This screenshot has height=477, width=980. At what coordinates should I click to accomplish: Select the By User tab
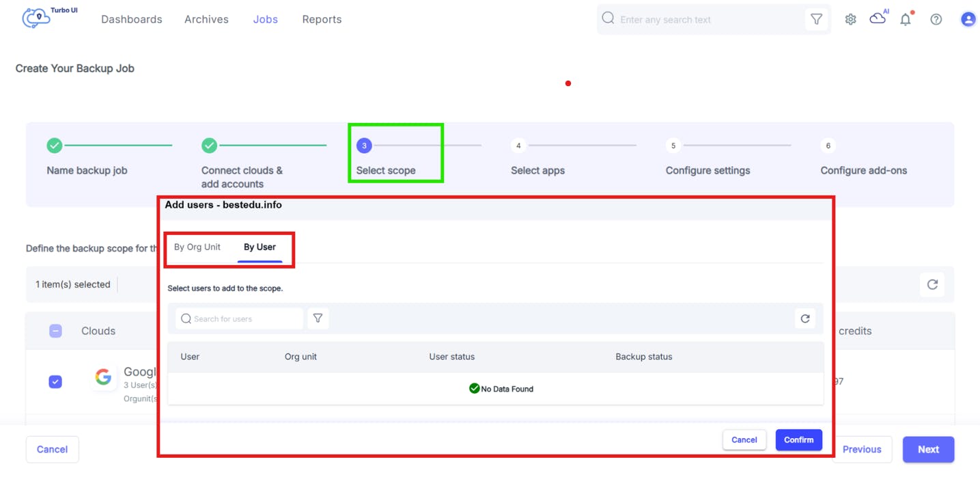pyautogui.click(x=260, y=247)
